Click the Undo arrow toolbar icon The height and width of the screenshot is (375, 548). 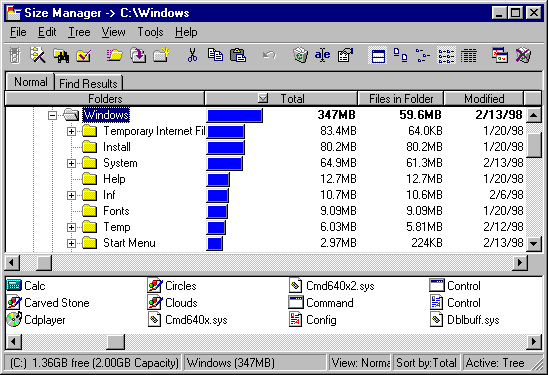coord(269,55)
